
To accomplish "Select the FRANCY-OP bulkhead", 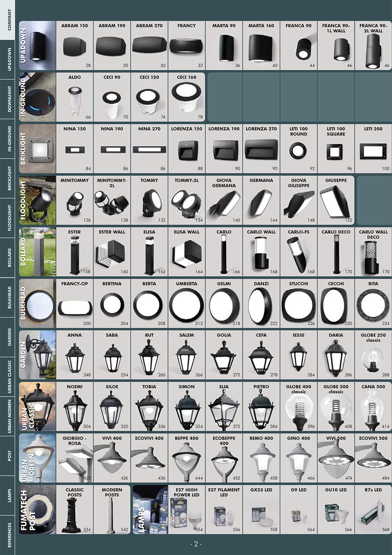I will point(74,304).
